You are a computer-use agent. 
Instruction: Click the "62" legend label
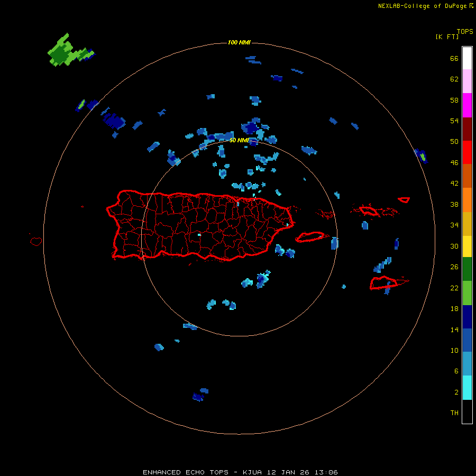(454, 79)
